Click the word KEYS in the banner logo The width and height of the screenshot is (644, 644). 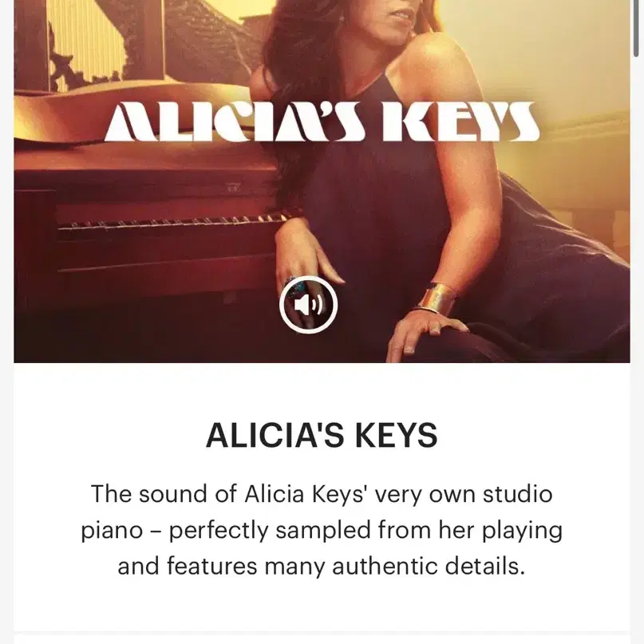460,121
